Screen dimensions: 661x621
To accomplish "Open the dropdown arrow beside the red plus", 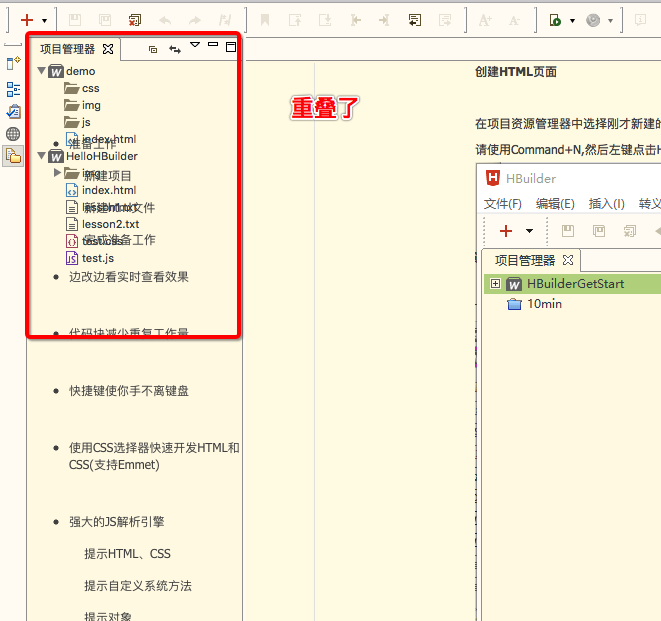I will (45, 21).
